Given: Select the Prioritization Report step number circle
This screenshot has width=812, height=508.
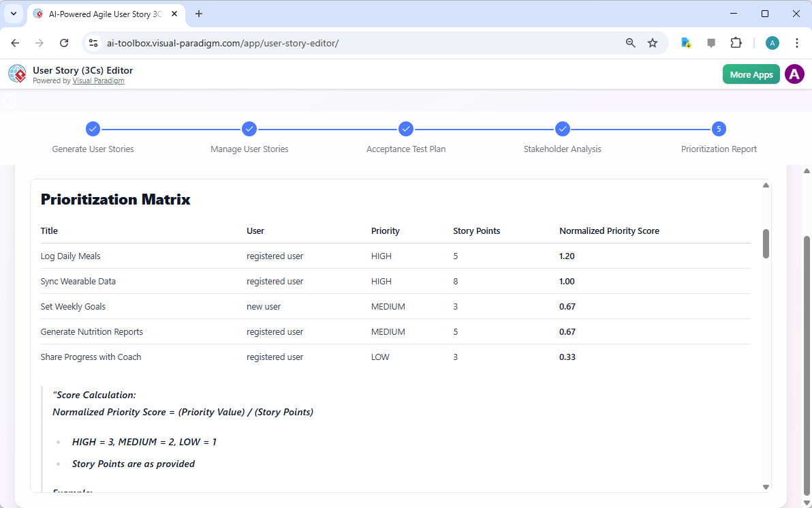Looking at the screenshot, I should pyautogui.click(x=719, y=129).
